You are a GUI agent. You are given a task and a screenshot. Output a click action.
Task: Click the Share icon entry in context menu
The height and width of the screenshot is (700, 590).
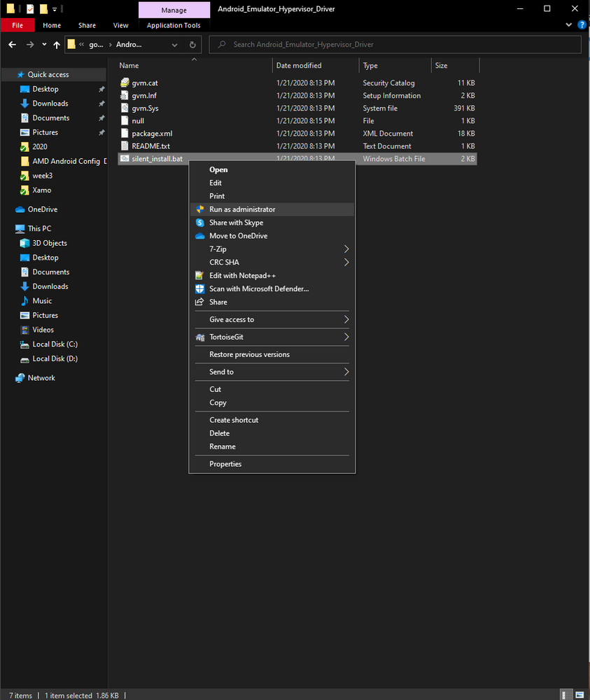272,302
